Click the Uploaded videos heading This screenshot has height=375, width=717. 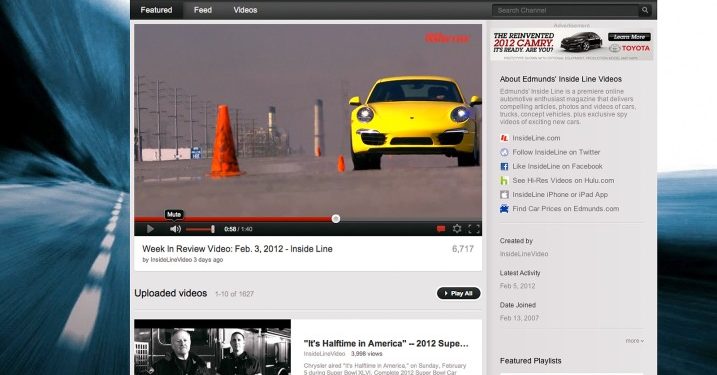click(x=171, y=294)
